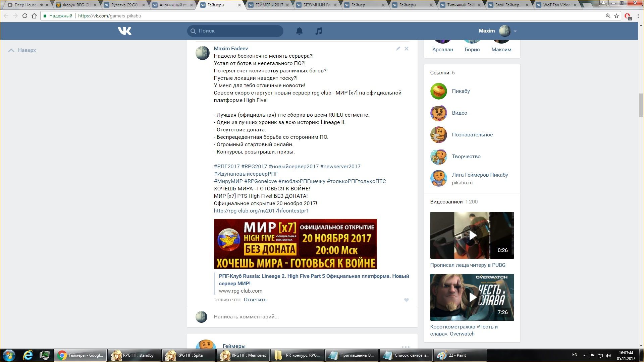644x362 pixels.
Task: Open the music player icon
Action: click(319, 31)
